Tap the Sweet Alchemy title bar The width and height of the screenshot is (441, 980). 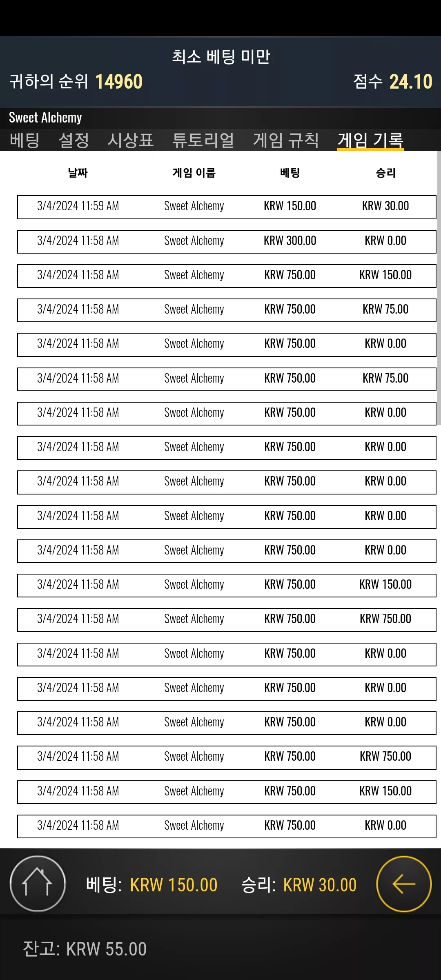(220, 118)
